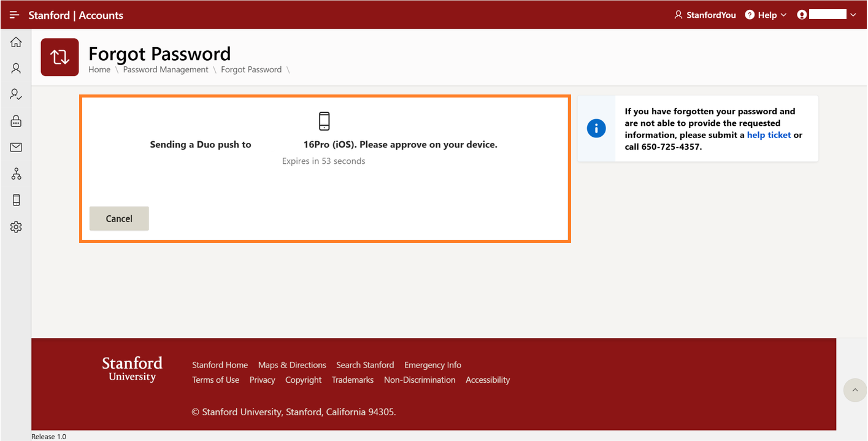This screenshot has width=868, height=441.
Task: Open the hierarchy tree sidebar icon
Action: tap(16, 174)
